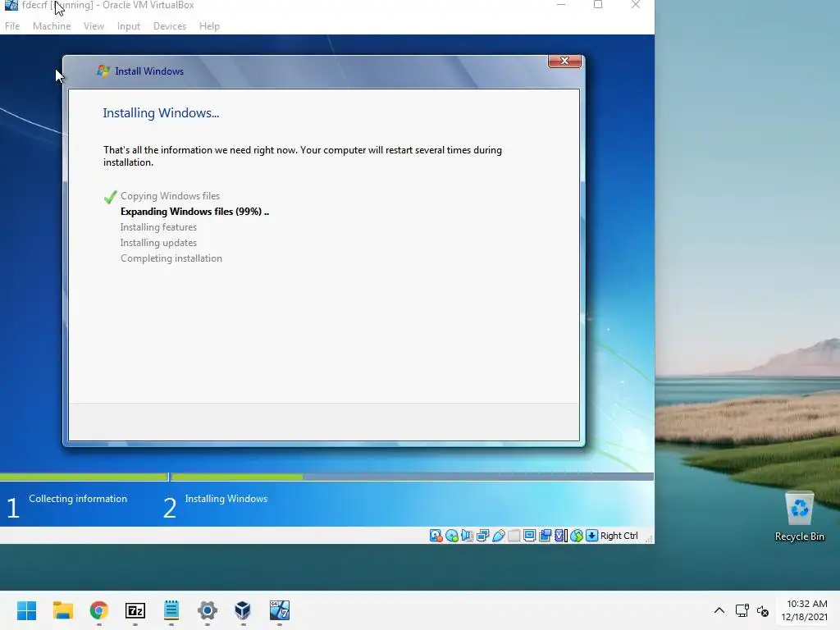This screenshot has height=630, width=840.
Task: Open the Windows Start menu
Action: coord(27,610)
